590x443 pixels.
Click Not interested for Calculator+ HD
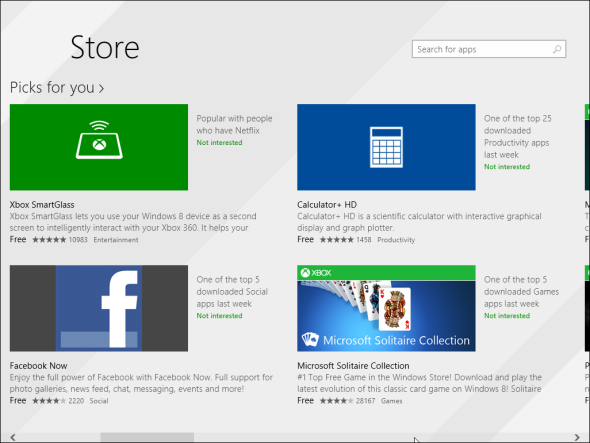507,167
